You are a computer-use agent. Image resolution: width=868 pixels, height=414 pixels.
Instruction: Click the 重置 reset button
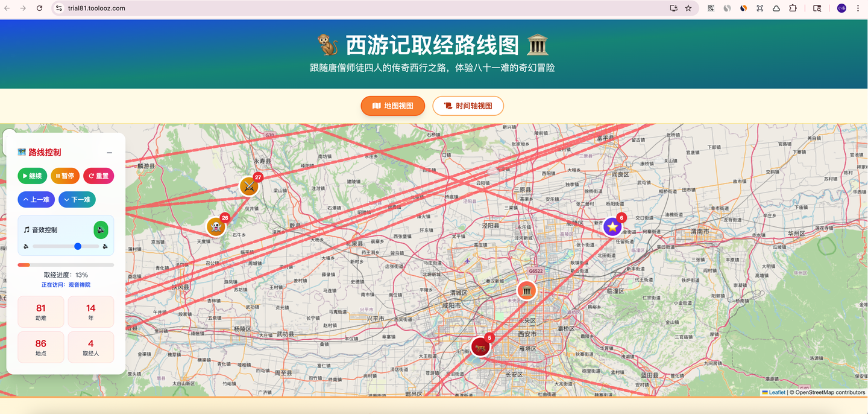point(98,176)
